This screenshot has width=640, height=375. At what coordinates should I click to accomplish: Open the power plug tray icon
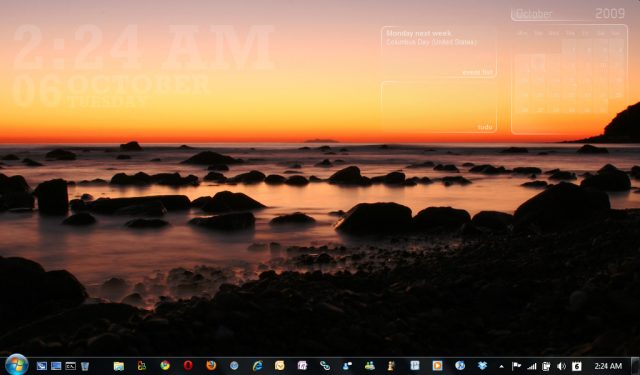coord(546,366)
